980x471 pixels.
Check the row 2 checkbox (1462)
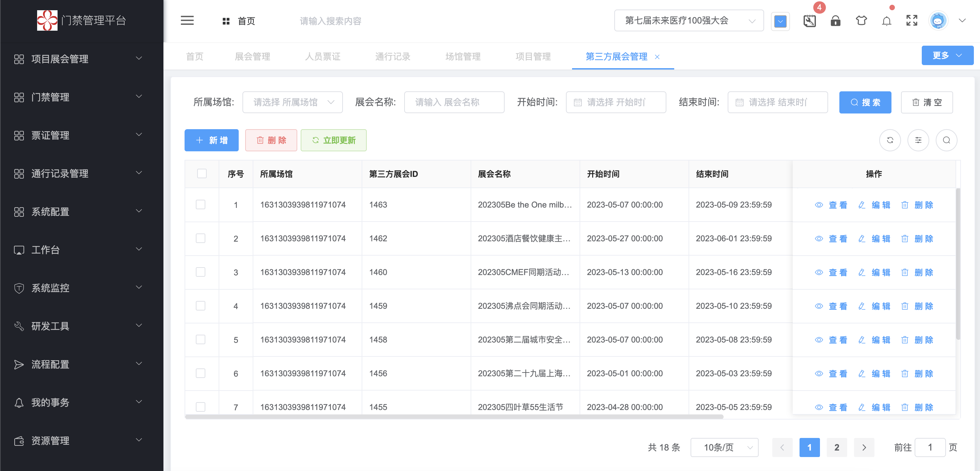(x=201, y=238)
